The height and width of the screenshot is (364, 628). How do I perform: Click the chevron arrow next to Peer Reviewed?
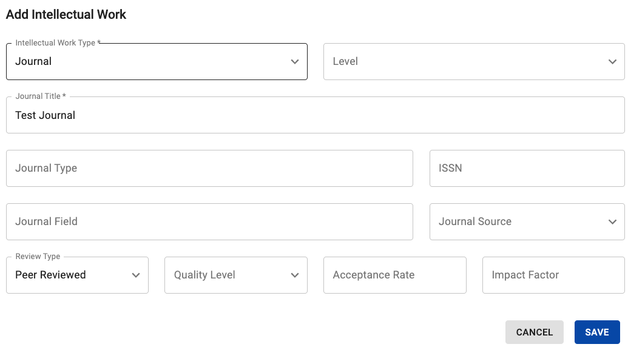click(136, 275)
